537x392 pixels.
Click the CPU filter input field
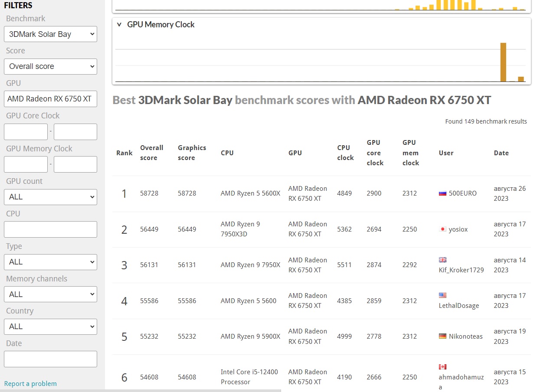point(50,229)
